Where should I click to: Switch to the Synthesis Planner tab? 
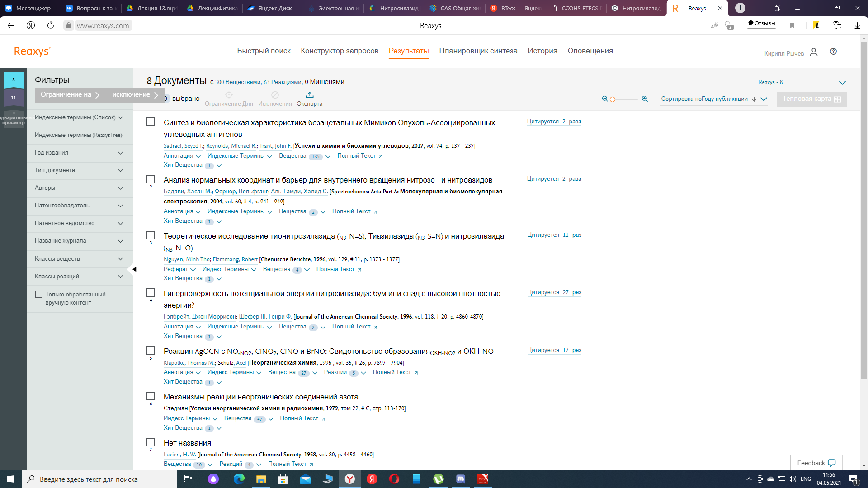tap(478, 51)
